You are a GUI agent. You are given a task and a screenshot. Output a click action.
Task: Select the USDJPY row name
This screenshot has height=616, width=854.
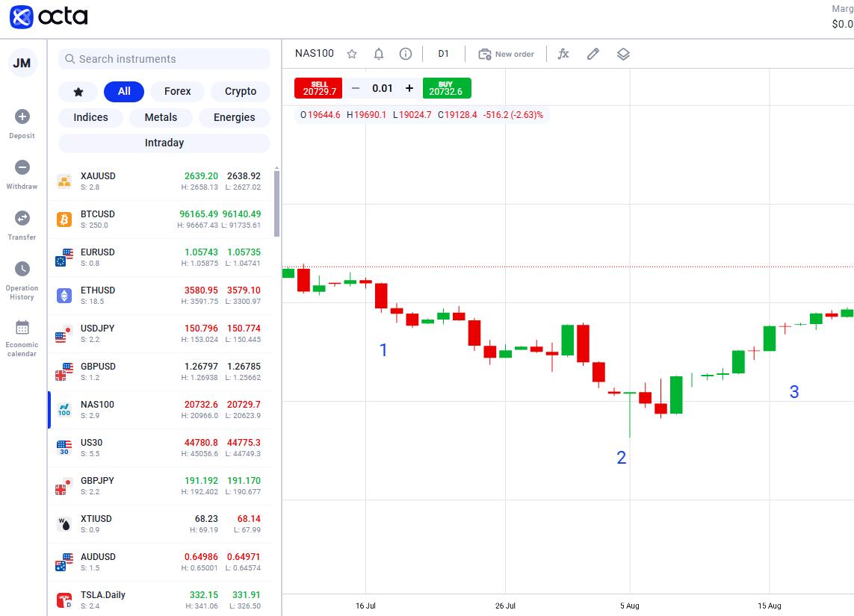tap(97, 329)
